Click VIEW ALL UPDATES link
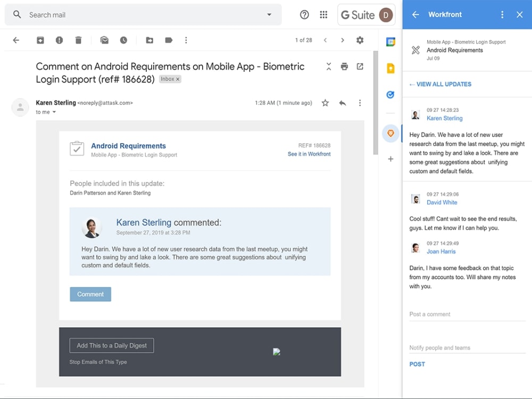The height and width of the screenshot is (399, 532). (440, 84)
